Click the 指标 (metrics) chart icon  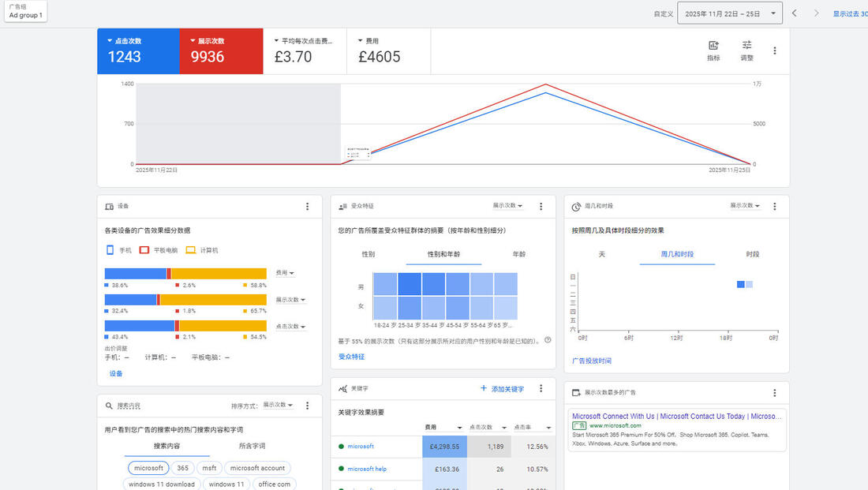[713, 50]
